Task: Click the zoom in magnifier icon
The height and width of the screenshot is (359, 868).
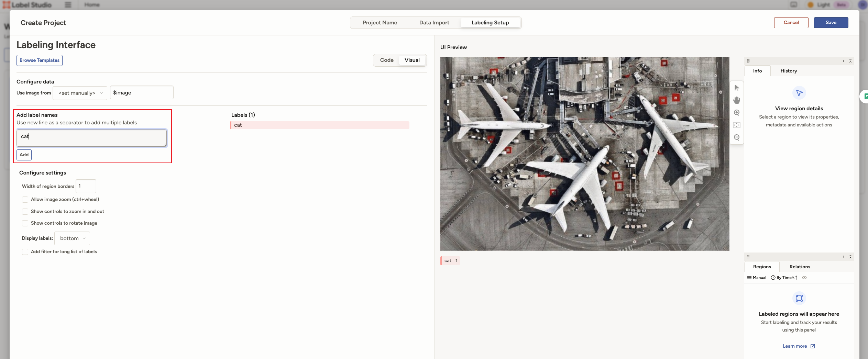Action: tap(737, 113)
